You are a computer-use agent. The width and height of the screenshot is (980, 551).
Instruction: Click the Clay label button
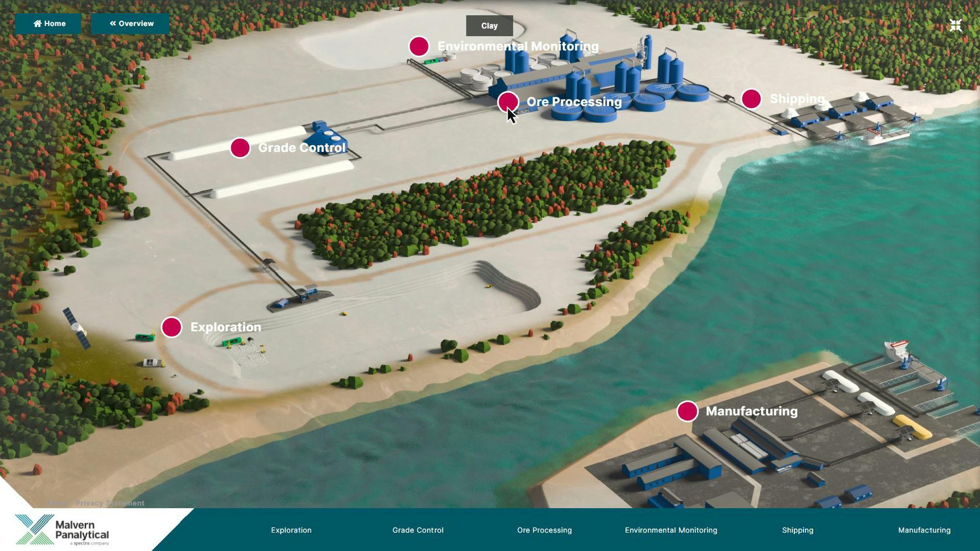[489, 26]
